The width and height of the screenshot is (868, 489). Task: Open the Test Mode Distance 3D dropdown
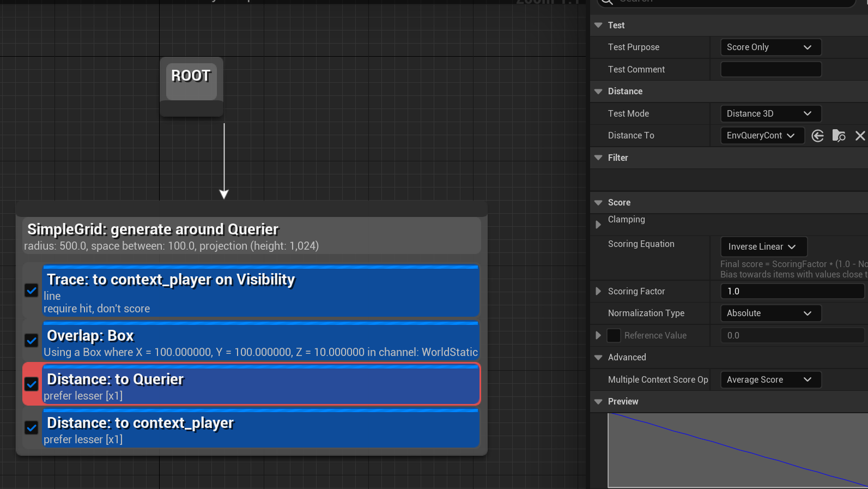[x=770, y=113]
